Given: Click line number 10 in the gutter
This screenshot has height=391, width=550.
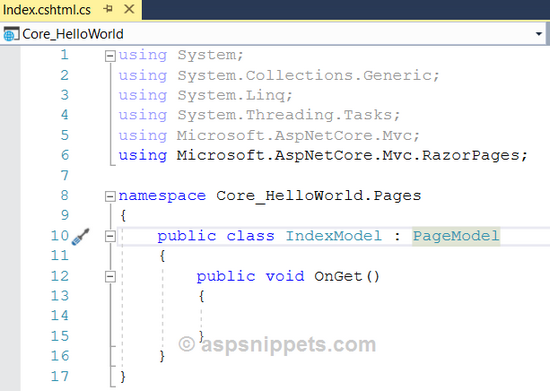Looking at the screenshot, I should (x=60, y=236).
